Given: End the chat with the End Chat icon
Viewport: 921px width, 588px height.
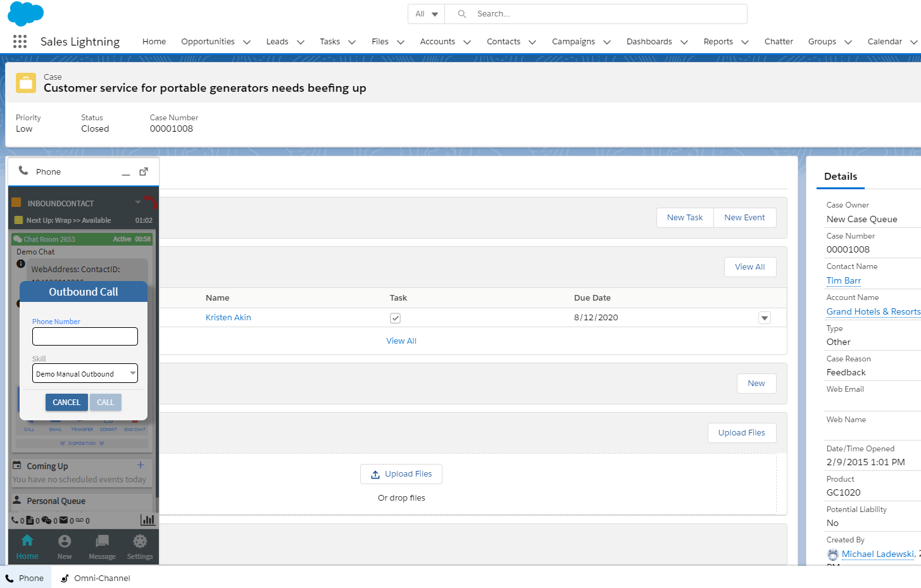Looking at the screenshot, I should tap(135, 424).
